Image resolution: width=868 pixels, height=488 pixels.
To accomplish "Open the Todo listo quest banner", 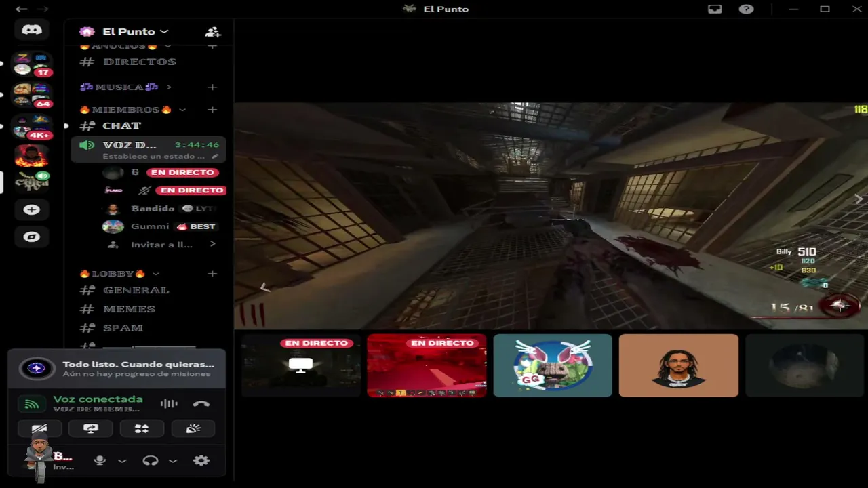I will click(x=117, y=368).
